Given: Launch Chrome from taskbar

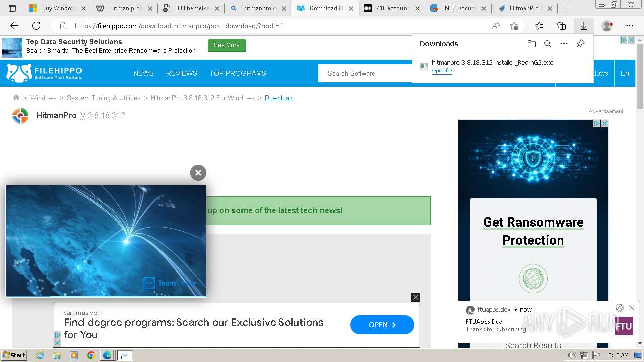Looking at the screenshot, I should point(91,355).
